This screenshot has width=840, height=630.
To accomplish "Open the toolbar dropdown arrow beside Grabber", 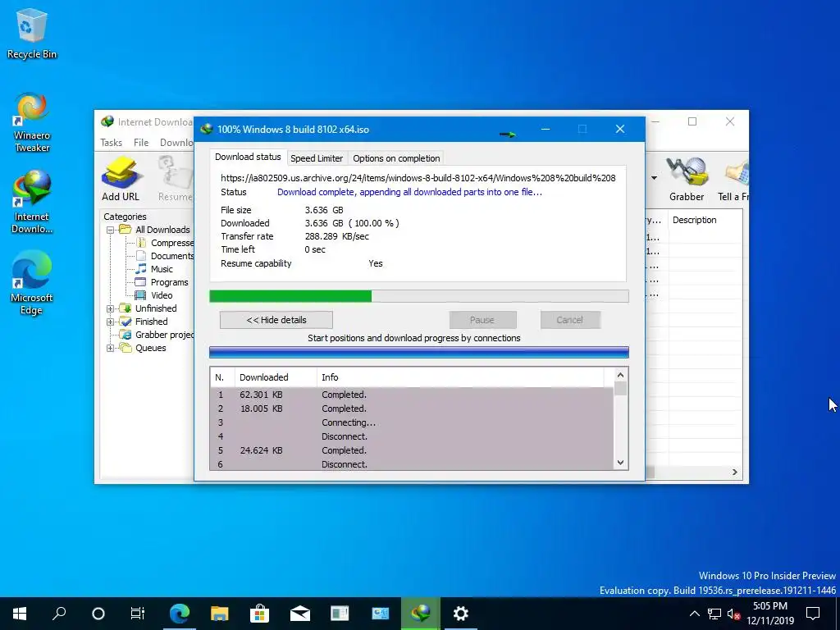I will (x=654, y=178).
